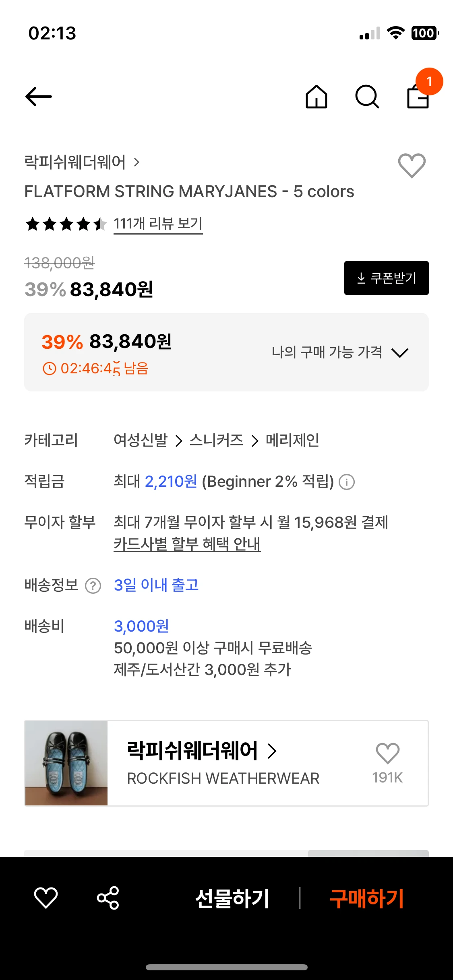The width and height of the screenshot is (453, 980).
Task: Tap the brand shoe thumbnail image
Action: 66,763
